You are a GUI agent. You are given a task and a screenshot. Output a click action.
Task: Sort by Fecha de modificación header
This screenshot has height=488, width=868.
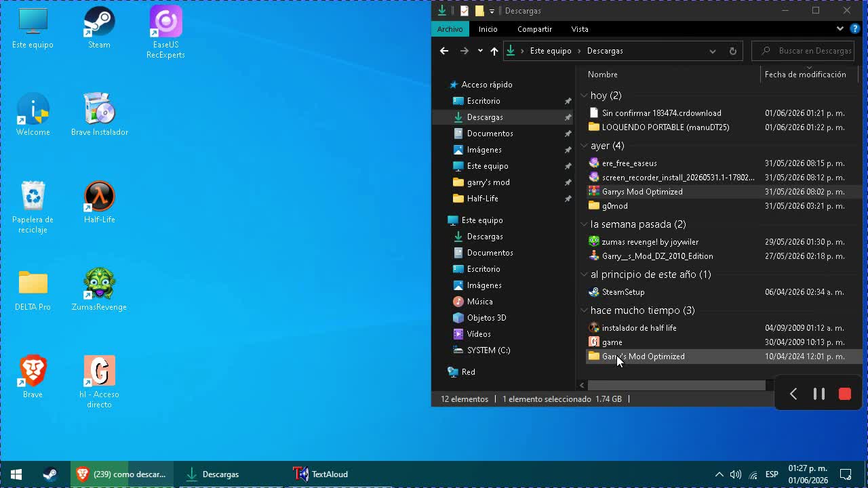tap(805, 75)
